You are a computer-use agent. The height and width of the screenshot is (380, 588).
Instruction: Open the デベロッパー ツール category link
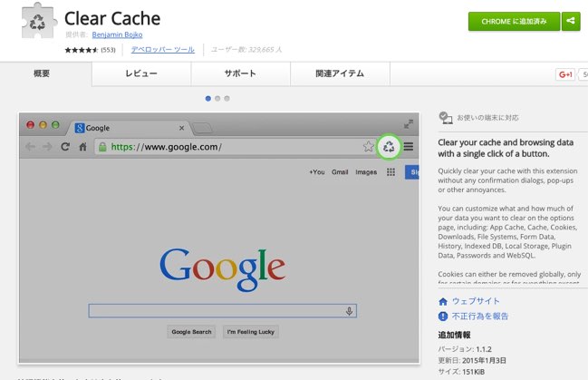[x=163, y=50]
